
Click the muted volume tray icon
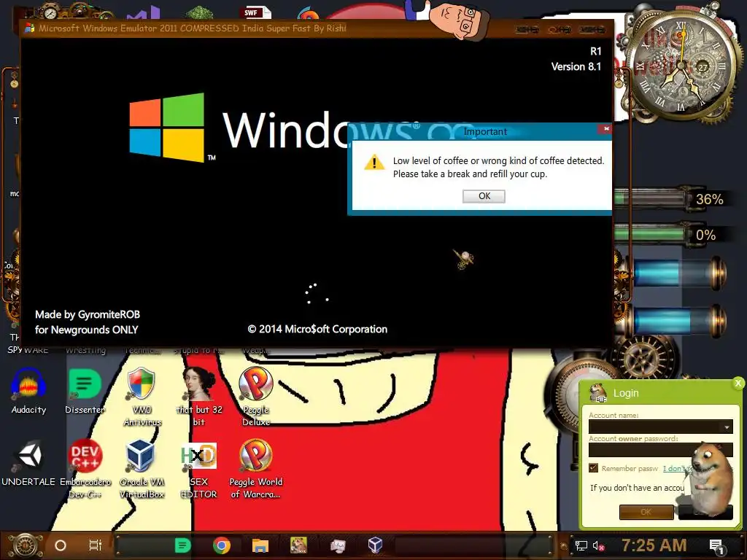[x=599, y=545]
